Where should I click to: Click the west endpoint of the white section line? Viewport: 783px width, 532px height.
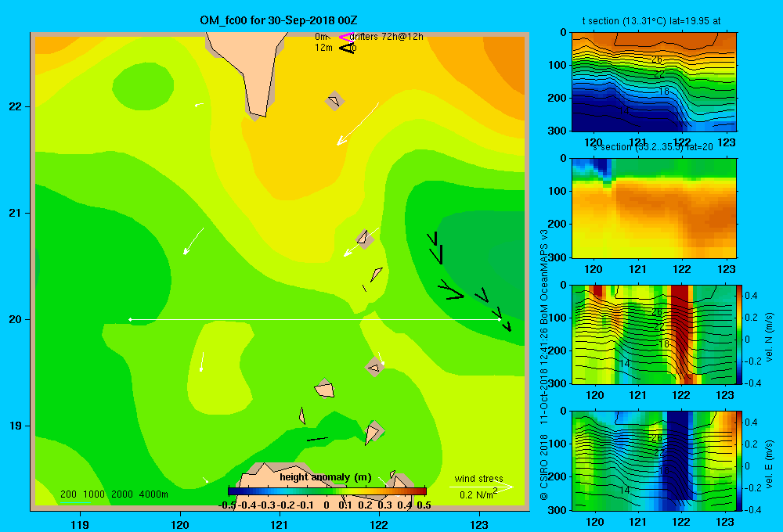pos(130,319)
